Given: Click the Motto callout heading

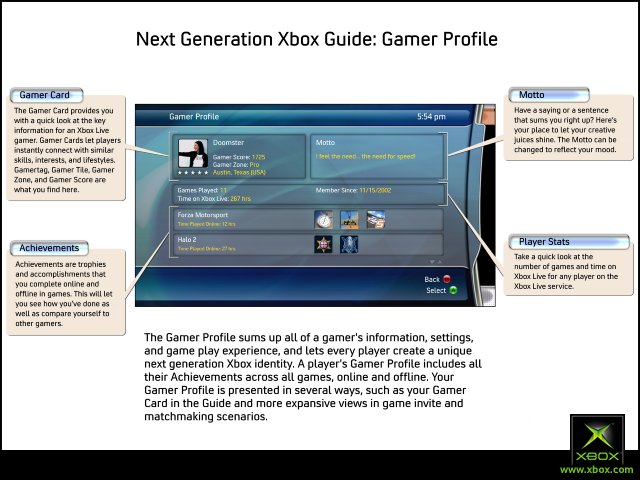Looking at the screenshot, I should coord(532,95).
